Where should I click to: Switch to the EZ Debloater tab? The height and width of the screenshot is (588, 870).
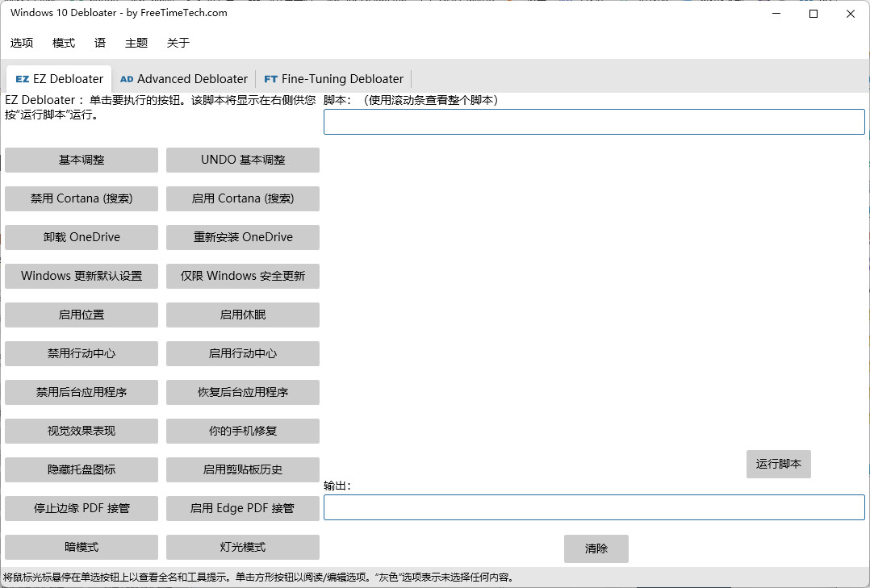pos(60,79)
